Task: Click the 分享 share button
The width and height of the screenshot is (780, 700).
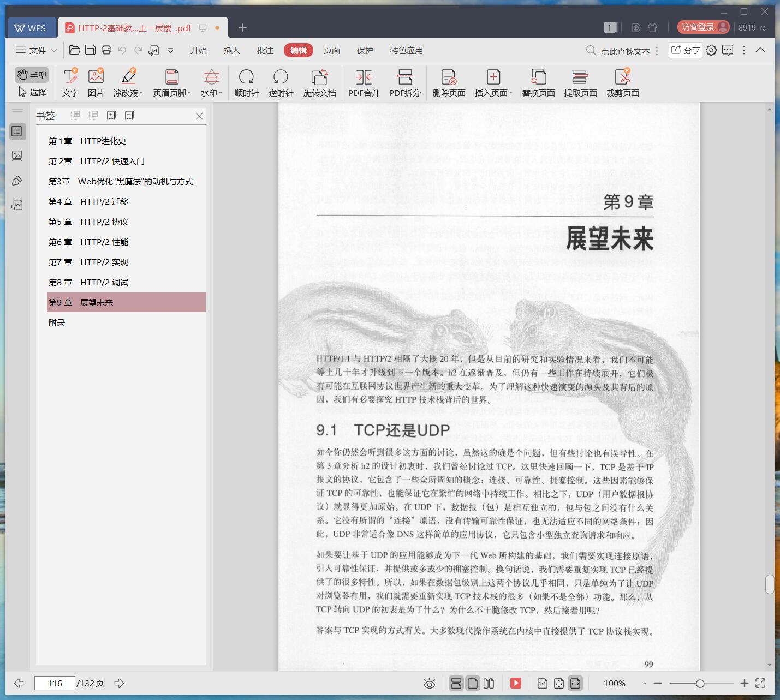Action: 686,50
